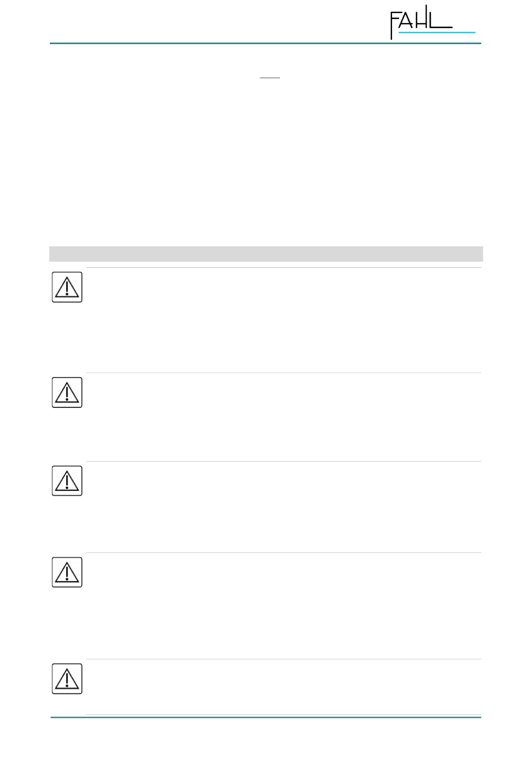The height and width of the screenshot is (767, 532).
Task: Click the short underlined mark below header
Action: coord(270,78)
